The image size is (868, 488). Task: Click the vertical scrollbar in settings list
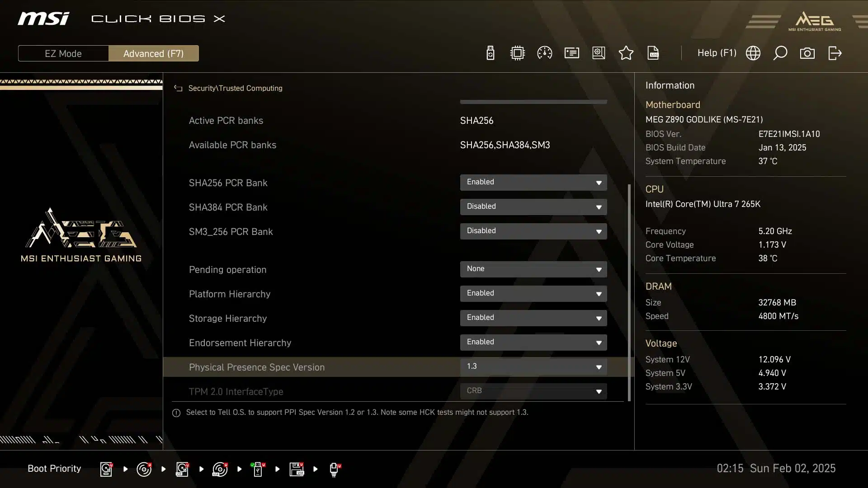coord(629,292)
